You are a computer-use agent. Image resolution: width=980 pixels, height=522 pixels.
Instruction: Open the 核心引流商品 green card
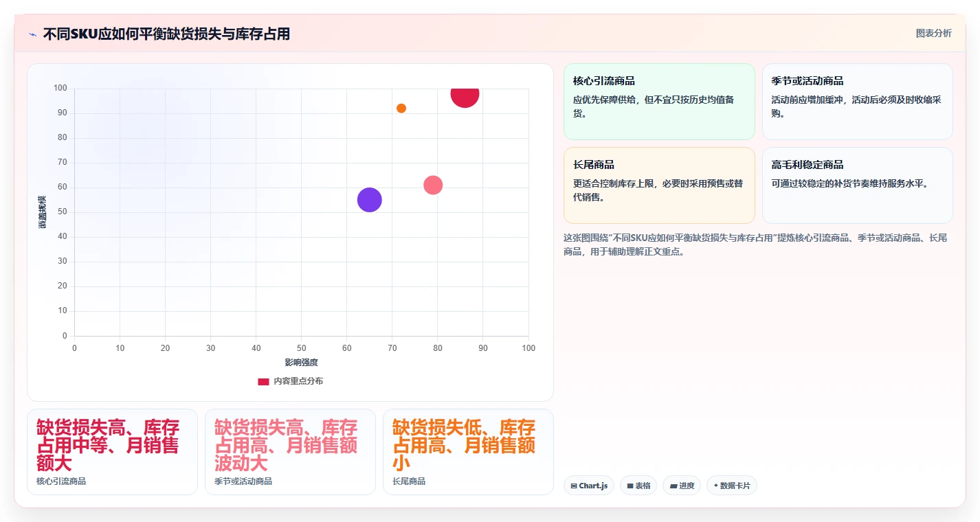pyautogui.click(x=659, y=102)
